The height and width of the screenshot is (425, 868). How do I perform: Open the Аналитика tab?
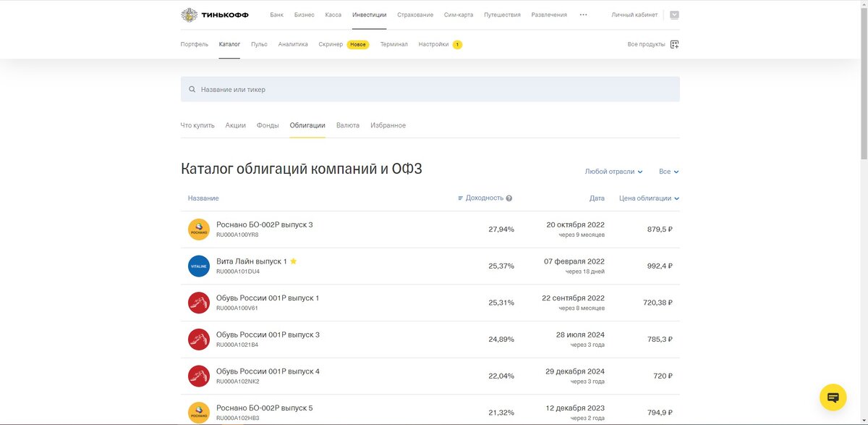[x=293, y=44]
